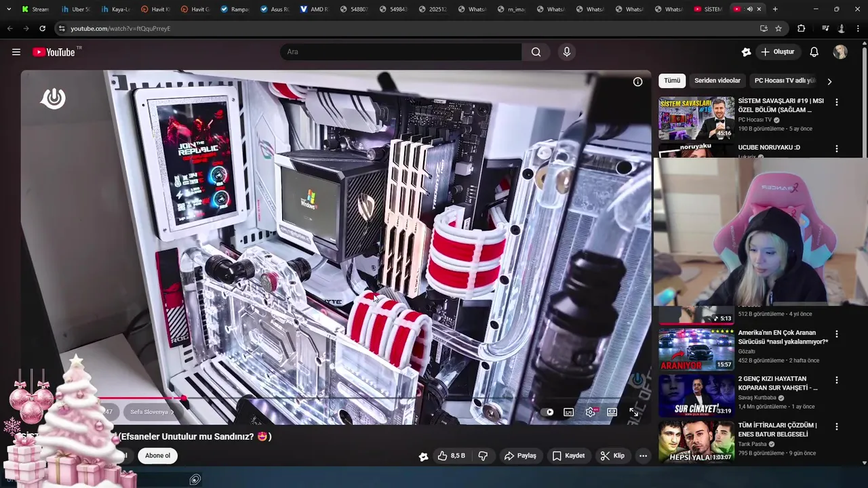
Task: Open options for SİSTEM SAVAŞLARI #19 video
Action: 836,102
